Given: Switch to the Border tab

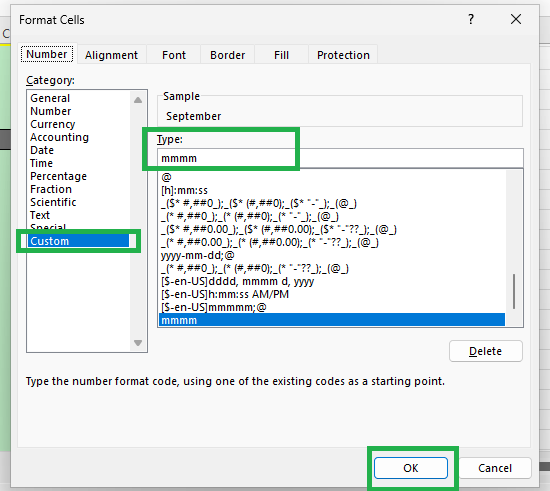Looking at the screenshot, I should (x=227, y=55).
